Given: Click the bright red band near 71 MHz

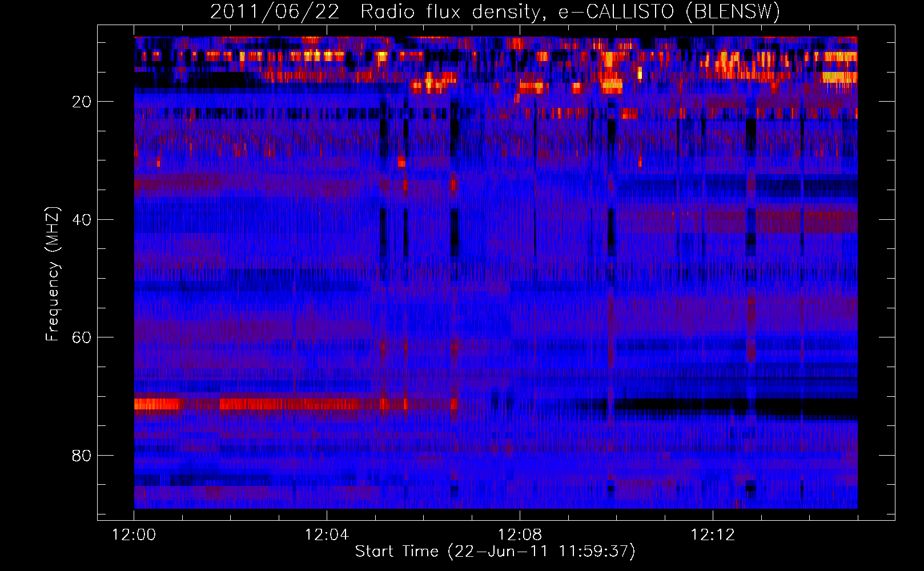Looking at the screenshot, I should [296, 404].
